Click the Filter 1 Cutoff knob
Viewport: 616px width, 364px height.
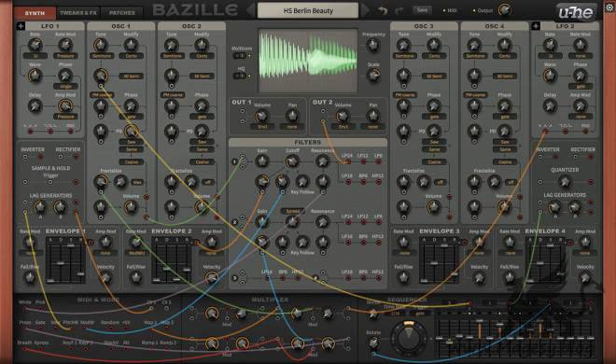[292, 161]
